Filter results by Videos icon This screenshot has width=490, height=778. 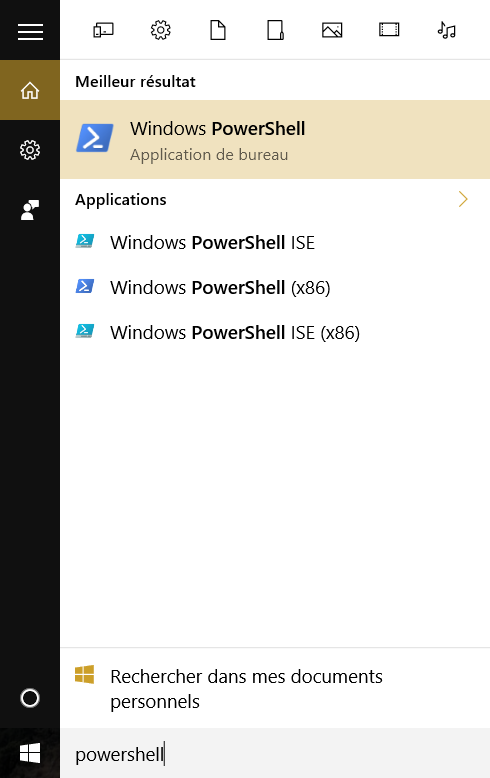tap(389, 30)
